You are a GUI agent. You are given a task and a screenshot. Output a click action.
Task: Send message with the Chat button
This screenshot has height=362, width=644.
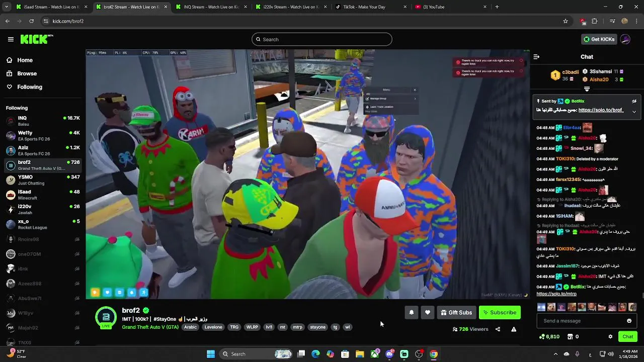(628, 337)
